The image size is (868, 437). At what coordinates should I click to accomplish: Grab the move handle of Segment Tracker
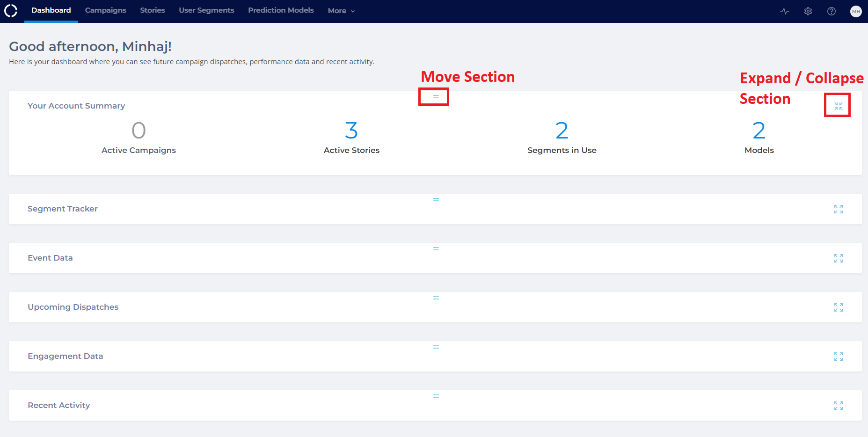coord(436,200)
